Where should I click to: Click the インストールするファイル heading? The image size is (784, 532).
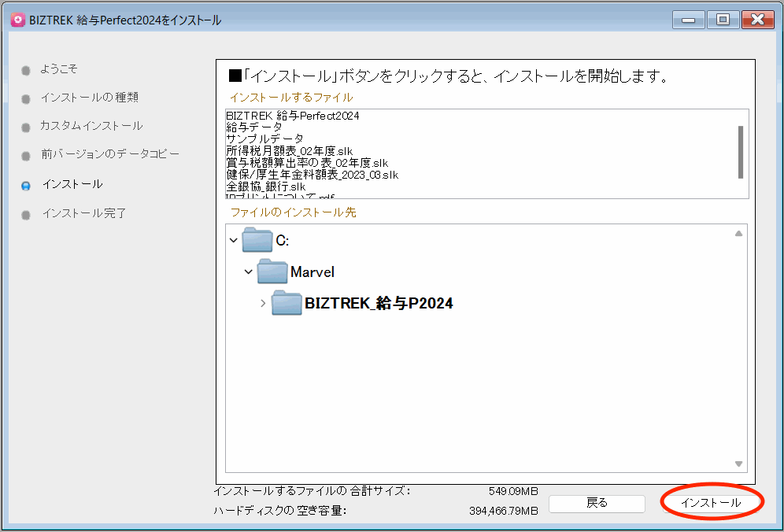tap(291, 98)
